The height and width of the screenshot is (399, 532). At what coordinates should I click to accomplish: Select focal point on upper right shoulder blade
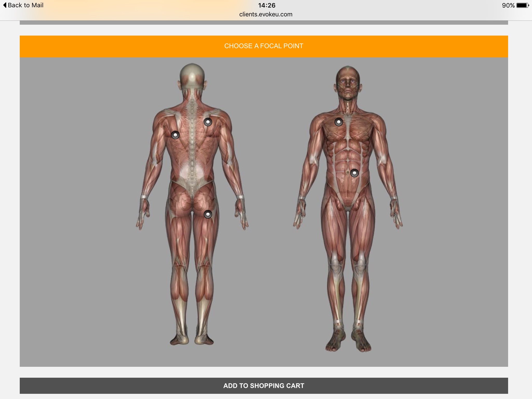coord(208,122)
